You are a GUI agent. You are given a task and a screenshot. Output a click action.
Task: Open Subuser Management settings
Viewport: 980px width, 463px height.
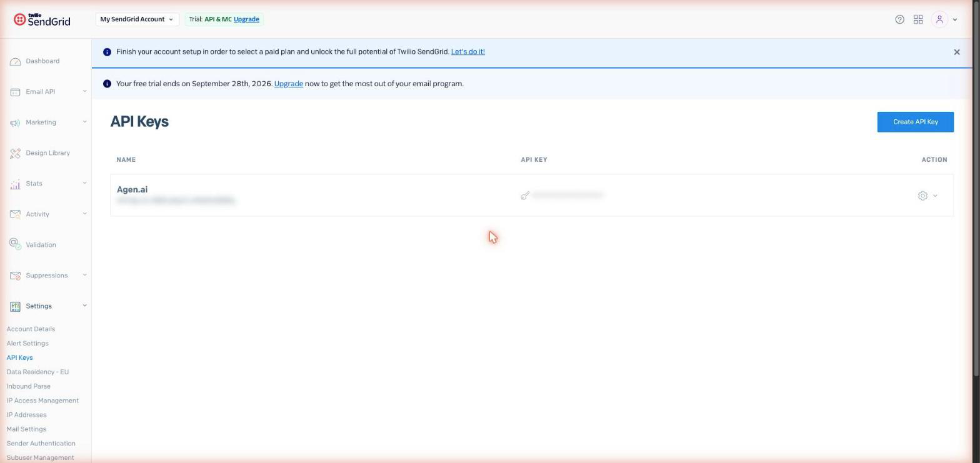(x=40, y=458)
